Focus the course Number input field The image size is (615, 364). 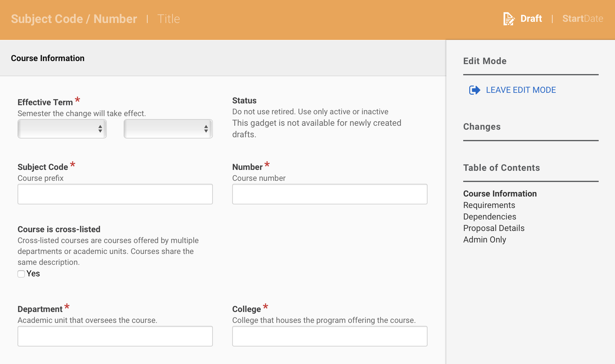[330, 194]
